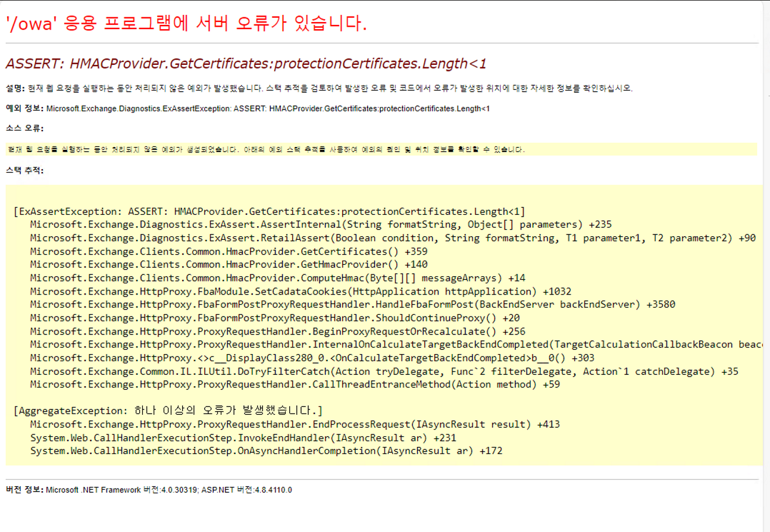Click the ExAssert.RetailAssert stack line
Screen dimensions: 770x532
coord(393,238)
